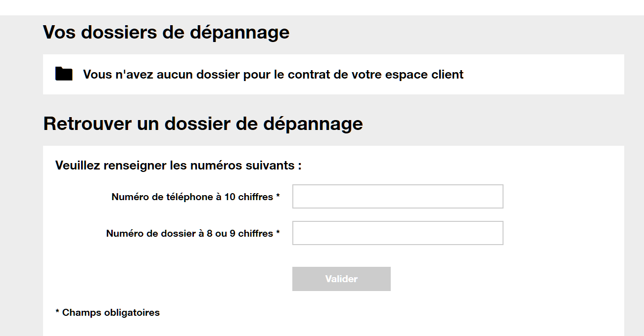Click the "Champs obligatoires" footnote
The image size is (644, 336).
pyautogui.click(x=111, y=312)
